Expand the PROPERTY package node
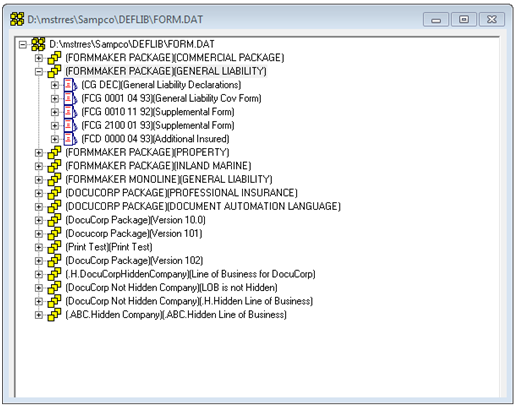This screenshot has height=407, width=518. [39, 153]
